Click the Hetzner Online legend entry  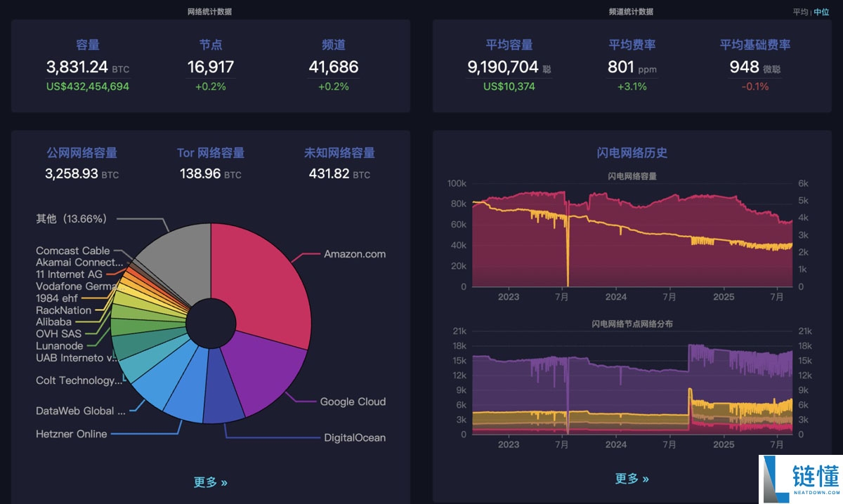click(x=70, y=434)
